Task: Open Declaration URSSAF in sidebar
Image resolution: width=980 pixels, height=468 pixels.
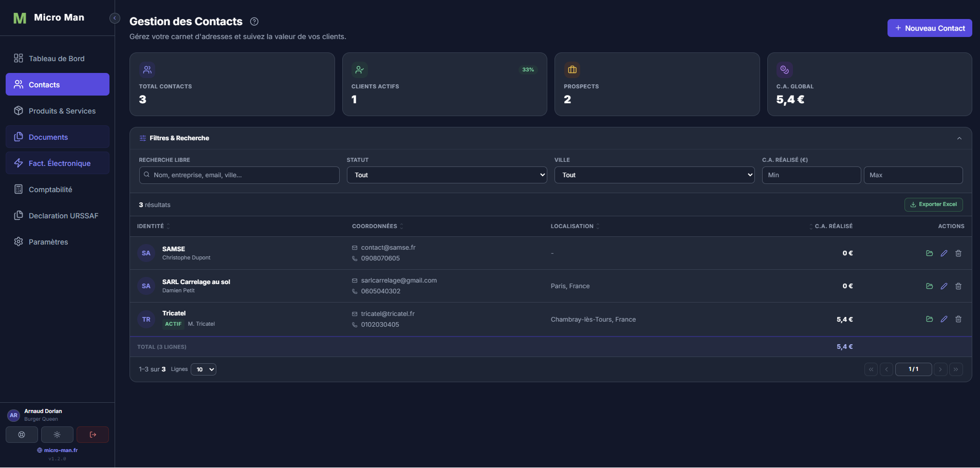Action: coord(58,216)
